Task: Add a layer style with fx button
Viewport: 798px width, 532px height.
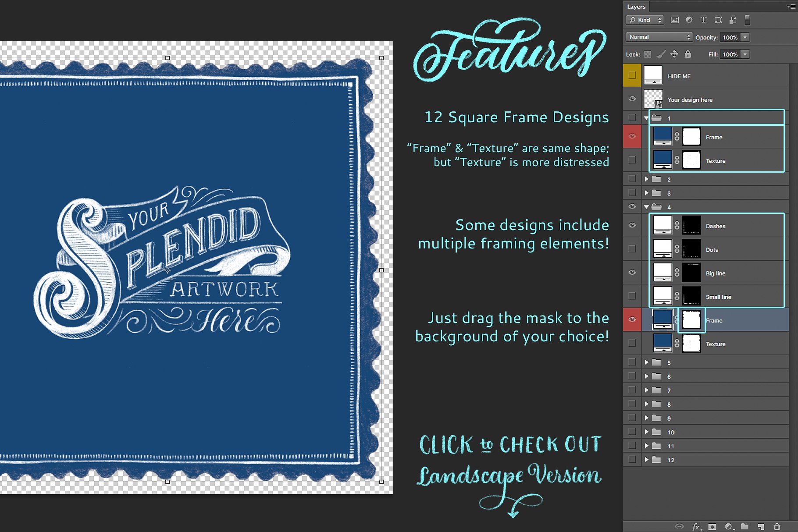Action: [696, 526]
